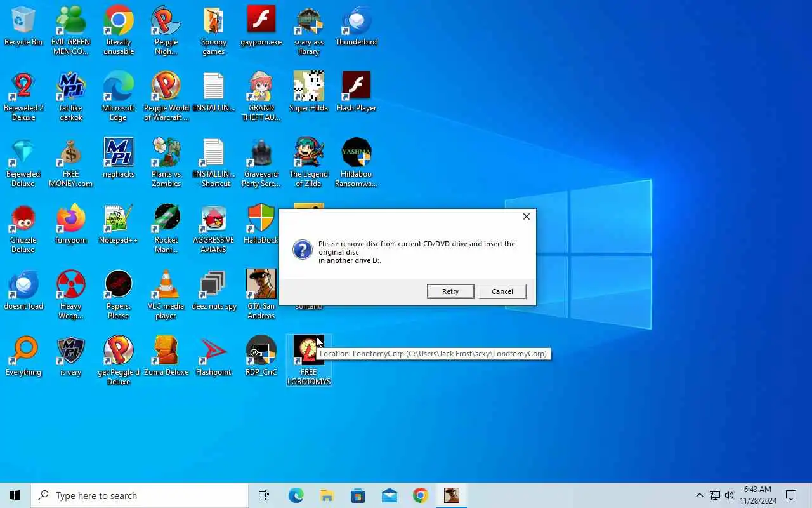
Task: Select The Legend of Zilda shortcut
Action: 309,163
